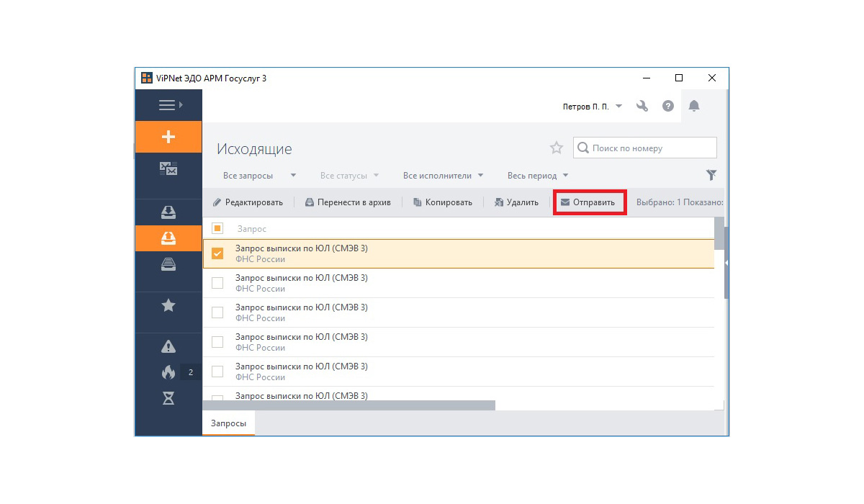Open help question mark icon
Image resolution: width=864 pixels, height=504 pixels.
coord(668,106)
